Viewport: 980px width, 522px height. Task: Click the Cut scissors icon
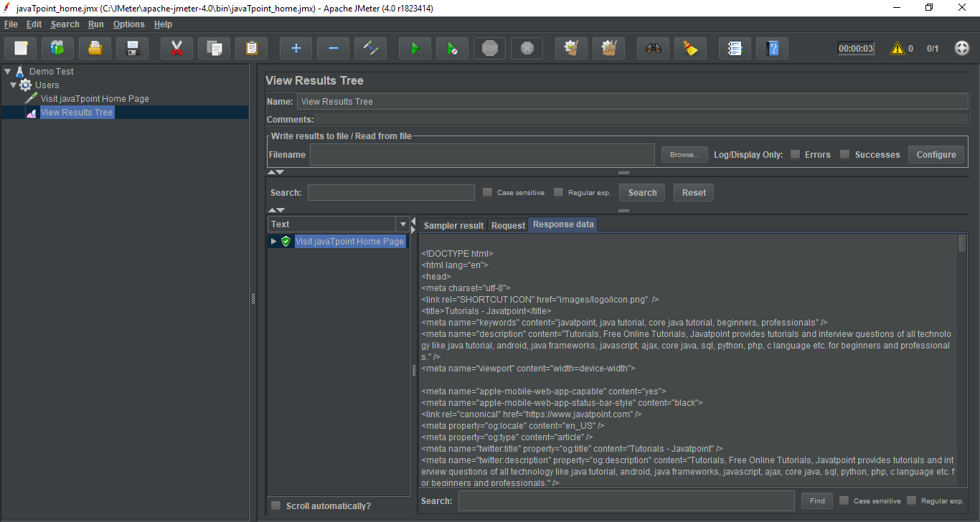coord(176,48)
